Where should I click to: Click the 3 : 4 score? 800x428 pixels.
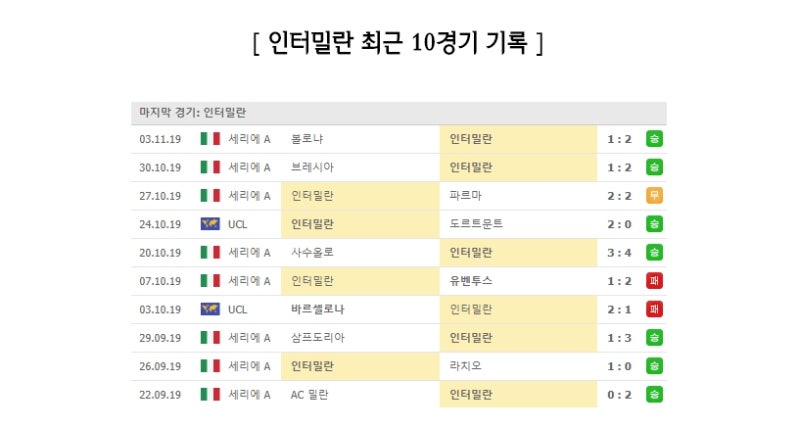pyautogui.click(x=620, y=253)
